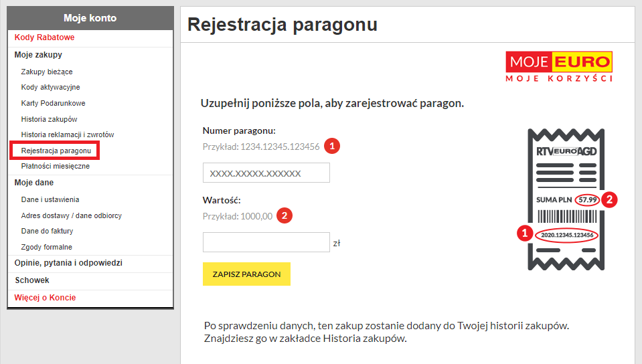Viewport: 642px width, 364px height.
Task: Click the receipt number input field
Action: (x=266, y=173)
